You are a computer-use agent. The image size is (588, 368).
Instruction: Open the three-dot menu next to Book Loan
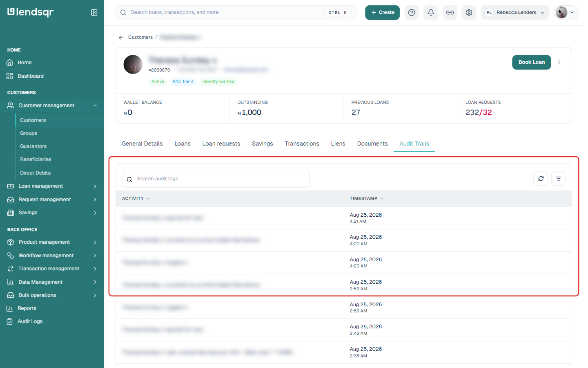coord(559,62)
